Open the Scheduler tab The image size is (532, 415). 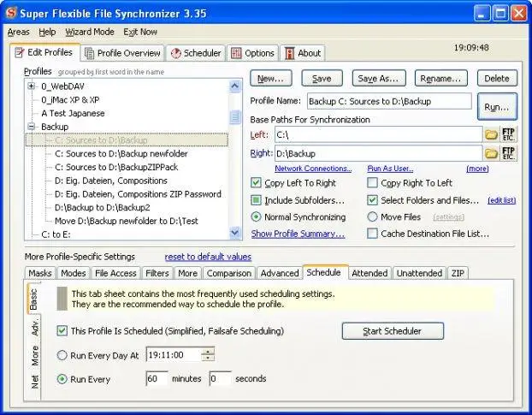[x=196, y=53]
